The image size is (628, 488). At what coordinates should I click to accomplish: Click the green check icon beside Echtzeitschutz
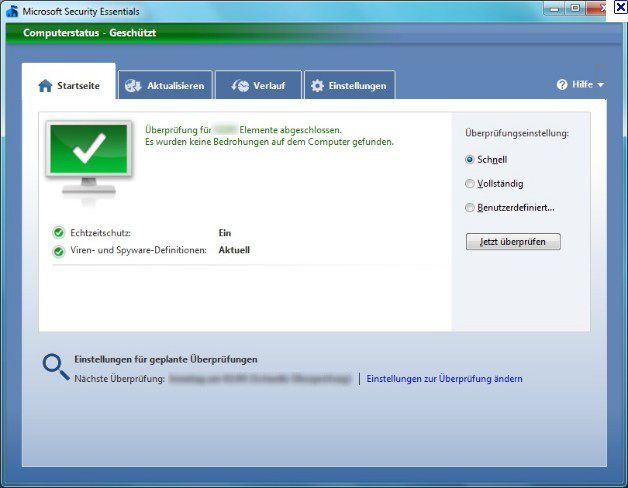pos(59,233)
